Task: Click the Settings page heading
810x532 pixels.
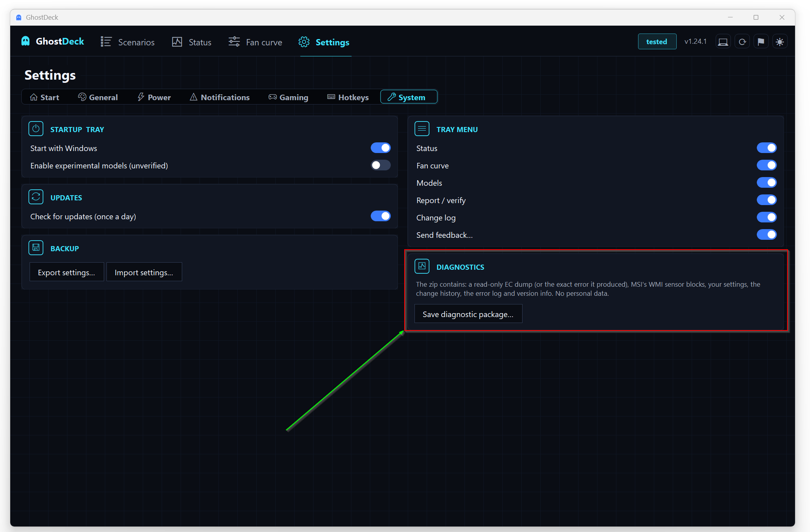Action: [50, 75]
